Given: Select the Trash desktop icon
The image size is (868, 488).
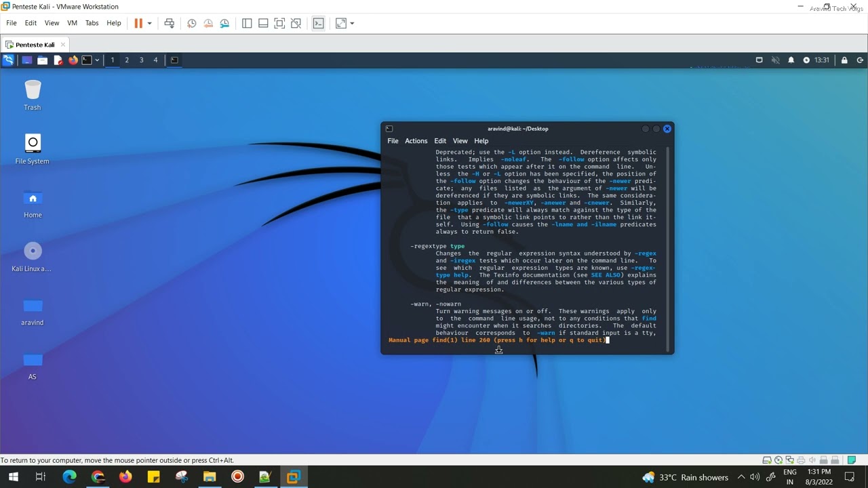Looking at the screenshot, I should tap(33, 95).
